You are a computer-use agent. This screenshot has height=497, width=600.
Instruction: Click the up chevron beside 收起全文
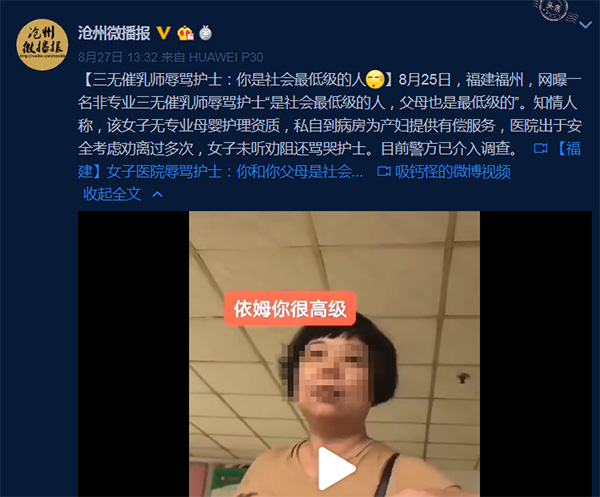(157, 194)
